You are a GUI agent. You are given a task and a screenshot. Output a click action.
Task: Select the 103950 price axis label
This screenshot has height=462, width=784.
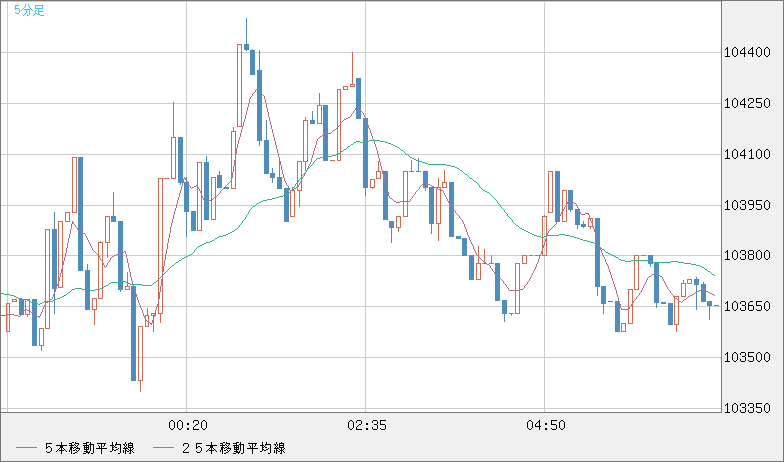[747, 206]
